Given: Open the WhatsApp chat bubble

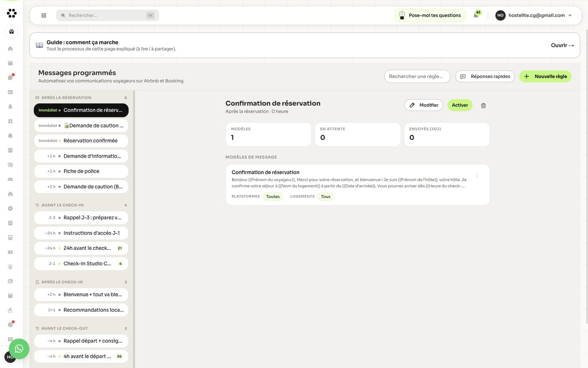Looking at the screenshot, I should point(19,349).
